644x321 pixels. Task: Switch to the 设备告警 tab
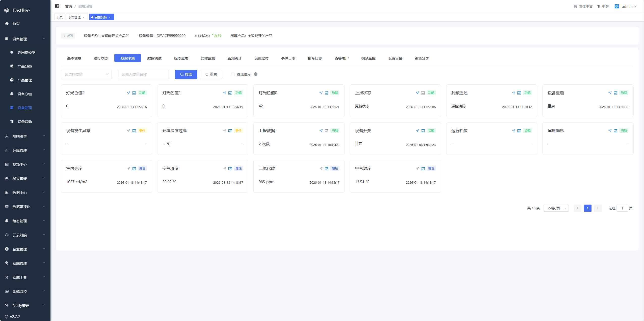395,58
